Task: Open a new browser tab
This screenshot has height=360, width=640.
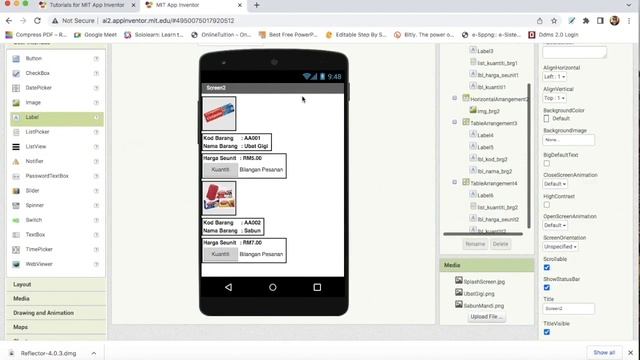Action: coord(256,5)
